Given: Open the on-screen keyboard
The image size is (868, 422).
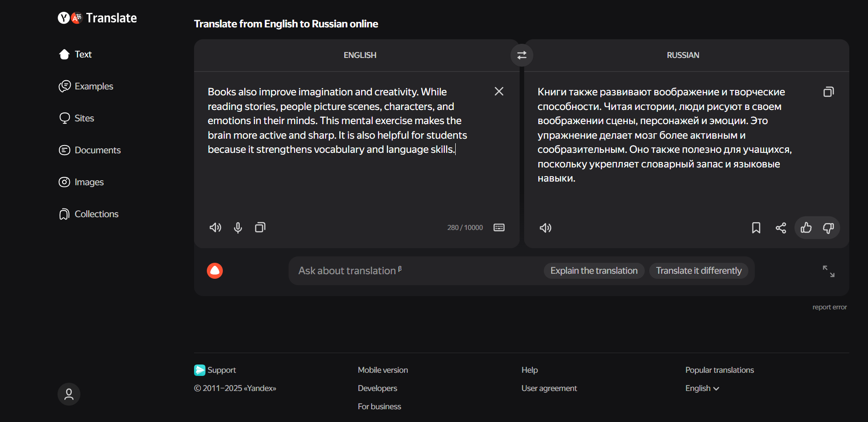Looking at the screenshot, I should tap(499, 227).
